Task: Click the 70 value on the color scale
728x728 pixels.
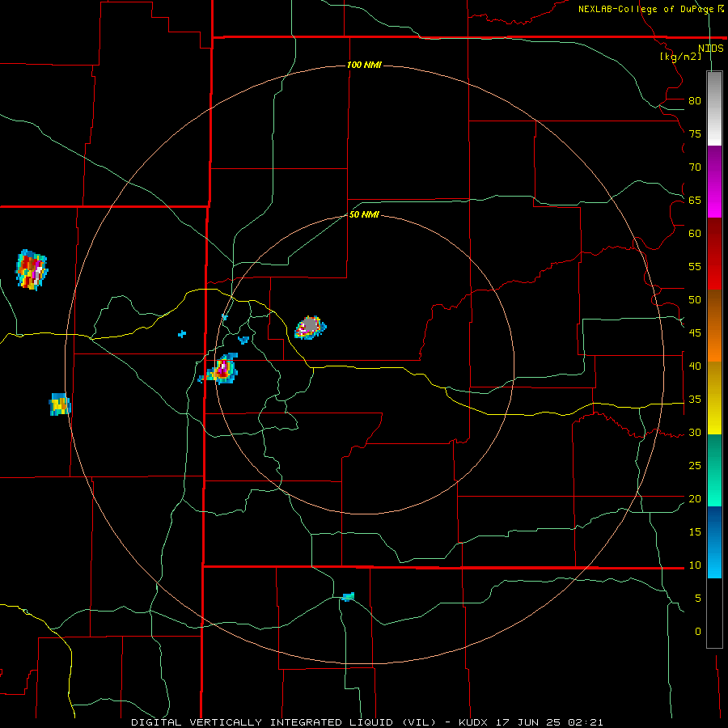Action: 695,167
